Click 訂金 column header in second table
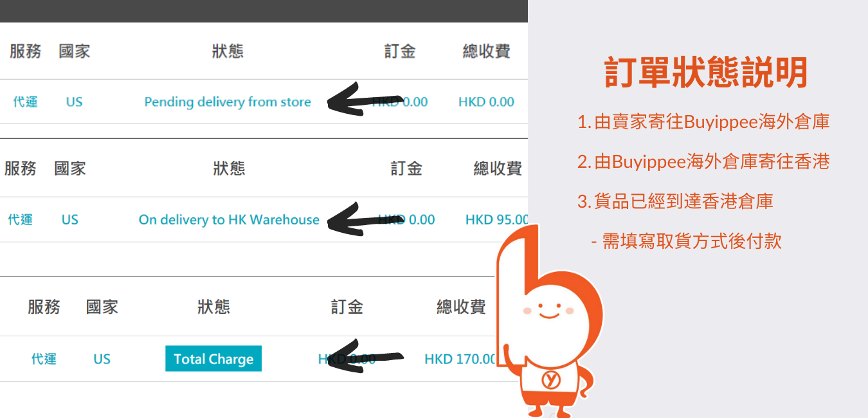The image size is (868, 418). point(406,168)
